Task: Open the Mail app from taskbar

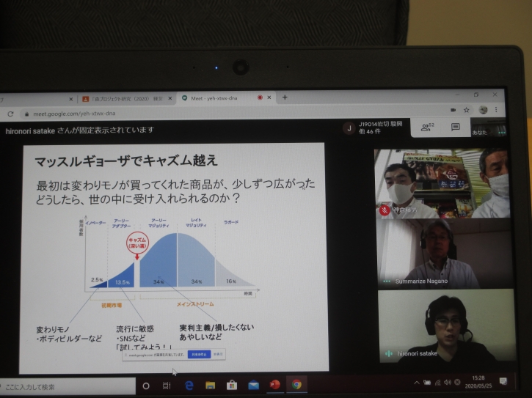Action: coord(253,385)
